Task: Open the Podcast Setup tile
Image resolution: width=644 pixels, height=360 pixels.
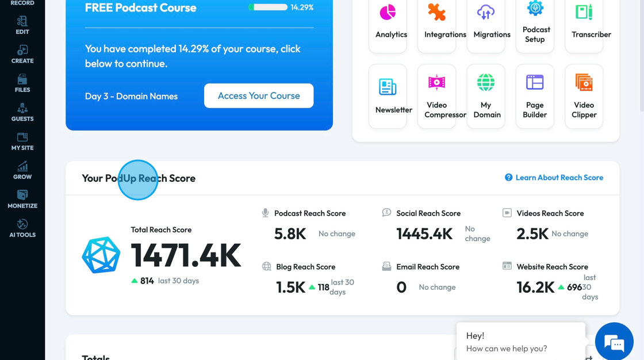Action: click(x=535, y=24)
